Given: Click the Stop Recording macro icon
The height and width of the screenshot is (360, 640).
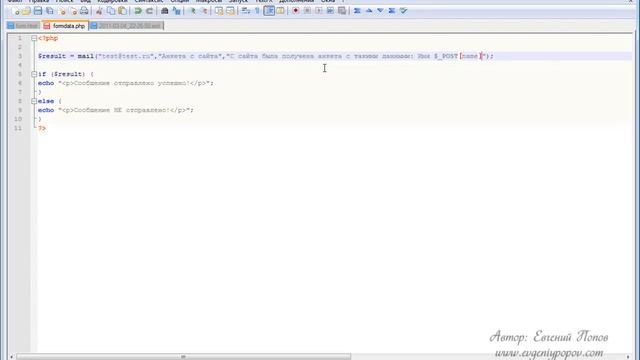Looking at the screenshot, I should coord(307,11).
